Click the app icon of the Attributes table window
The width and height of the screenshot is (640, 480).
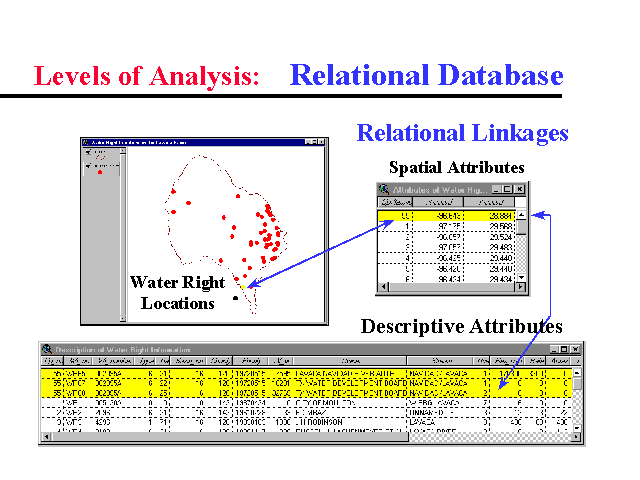(x=383, y=188)
